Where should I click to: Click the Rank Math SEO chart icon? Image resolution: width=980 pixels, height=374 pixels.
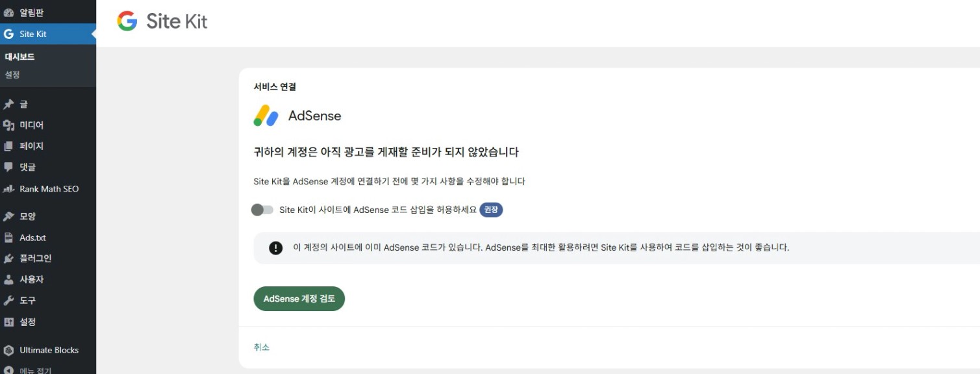[x=8, y=189]
